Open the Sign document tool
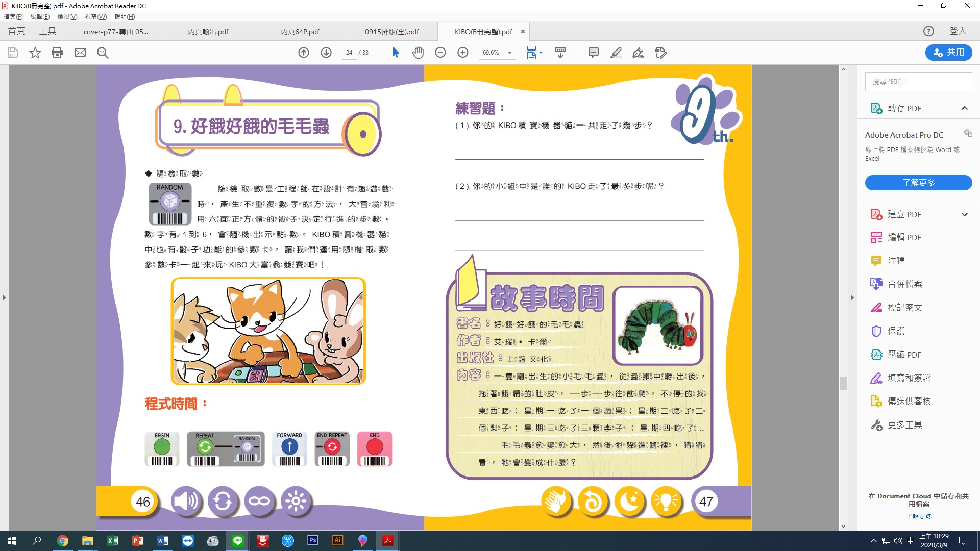 pyautogui.click(x=638, y=53)
